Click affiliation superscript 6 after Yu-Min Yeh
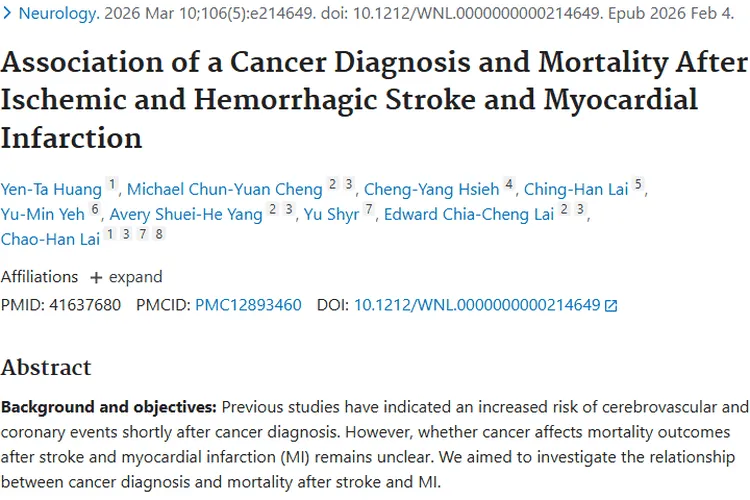The height and width of the screenshot is (500, 750). (x=95, y=209)
